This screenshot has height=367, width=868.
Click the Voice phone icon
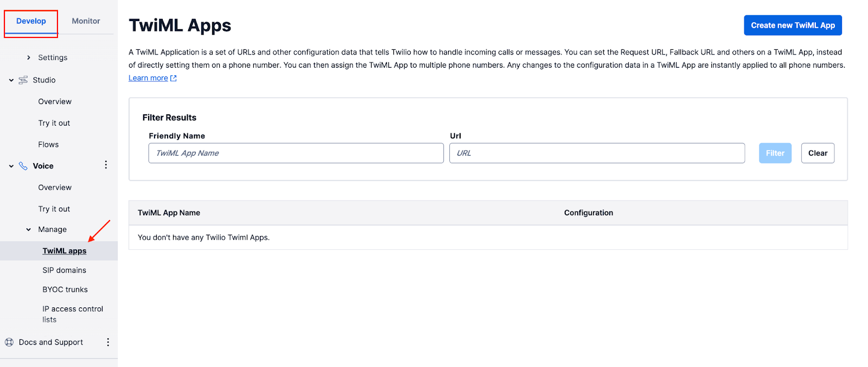[23, 166]
